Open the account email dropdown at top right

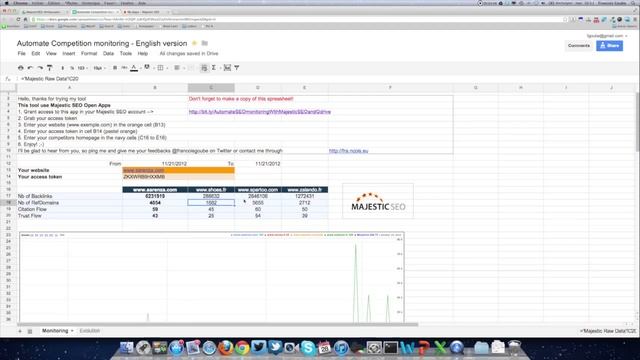click(607, 36)
